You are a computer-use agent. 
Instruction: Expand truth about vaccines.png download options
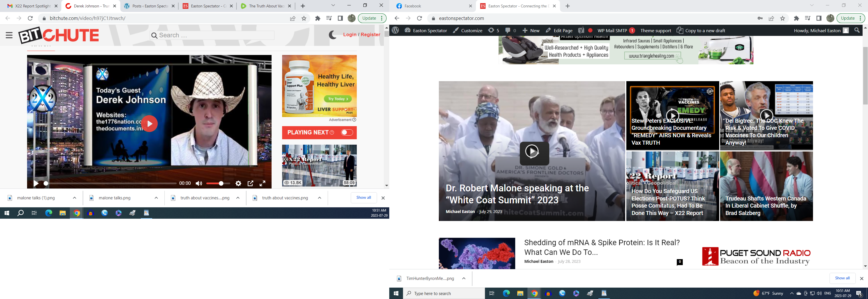tap(319, 198)
